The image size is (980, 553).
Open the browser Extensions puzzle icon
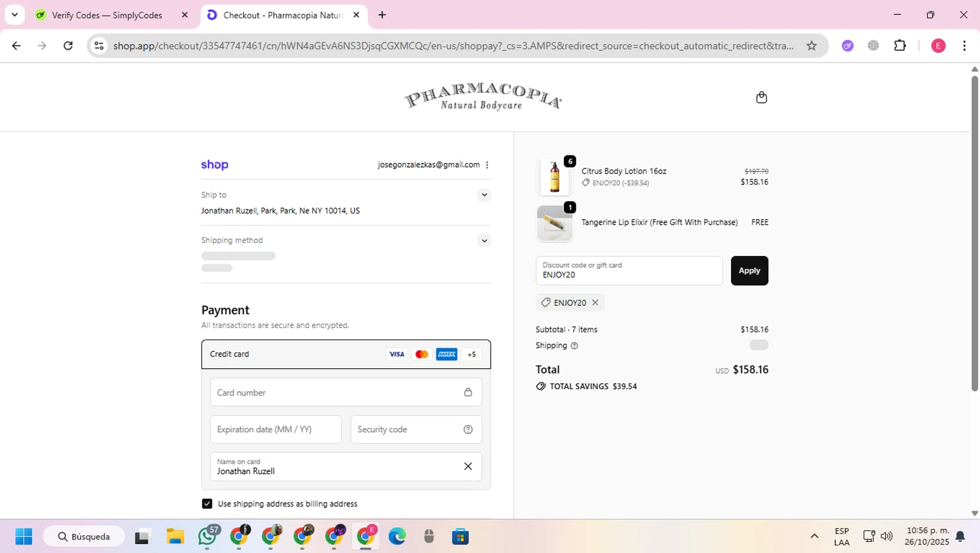point(900,46)
